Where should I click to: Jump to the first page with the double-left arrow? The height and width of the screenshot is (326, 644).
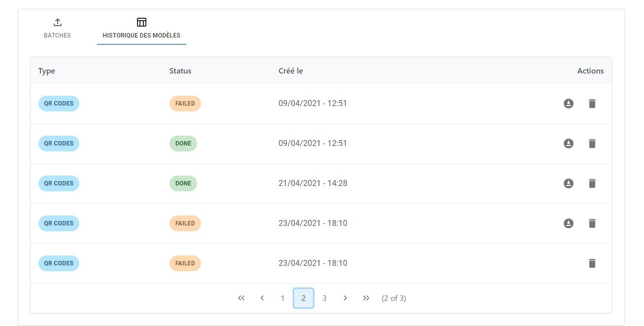click(x=241, y=298)
